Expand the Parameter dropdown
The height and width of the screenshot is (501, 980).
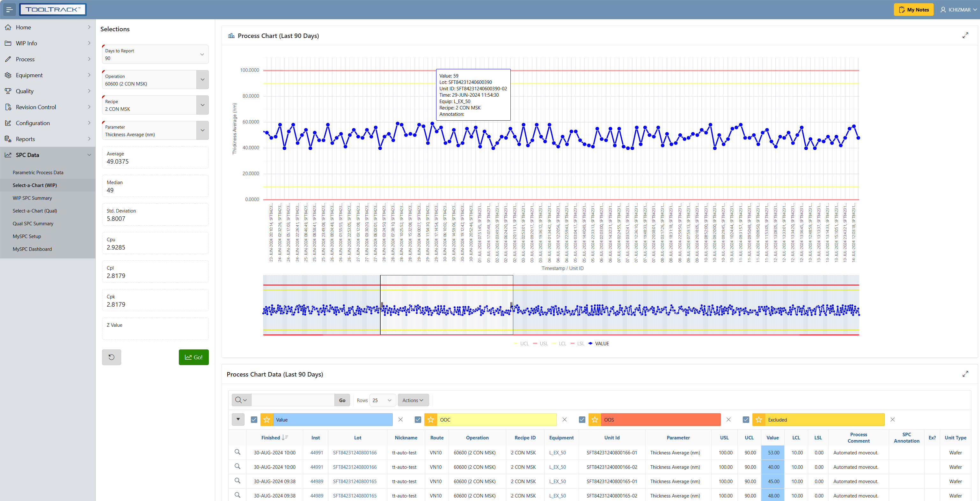coord(202,131)
